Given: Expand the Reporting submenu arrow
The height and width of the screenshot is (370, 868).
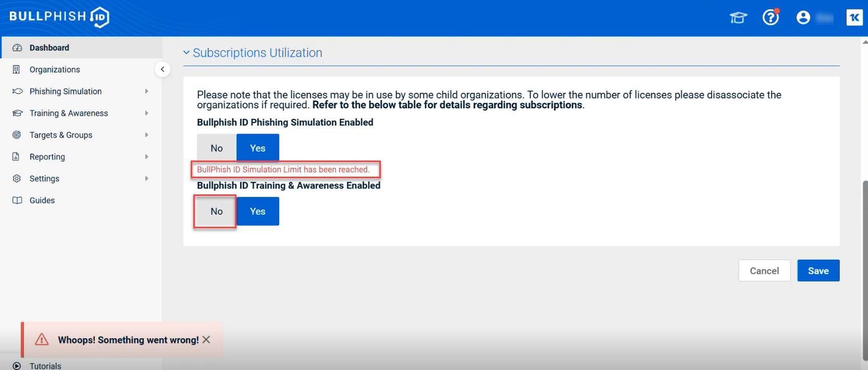Looking at the screenshot, I should coord(146,157).
